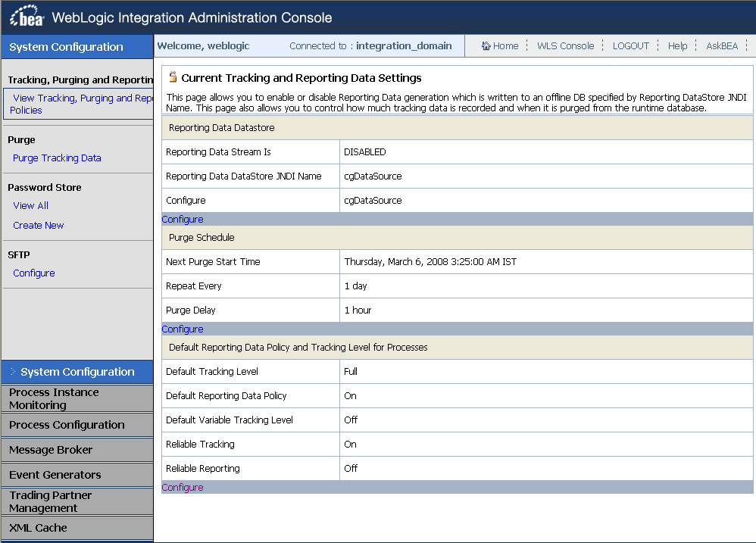Click the Home house icon
Viewport: 756px width, 543px height.
[486, 45]
